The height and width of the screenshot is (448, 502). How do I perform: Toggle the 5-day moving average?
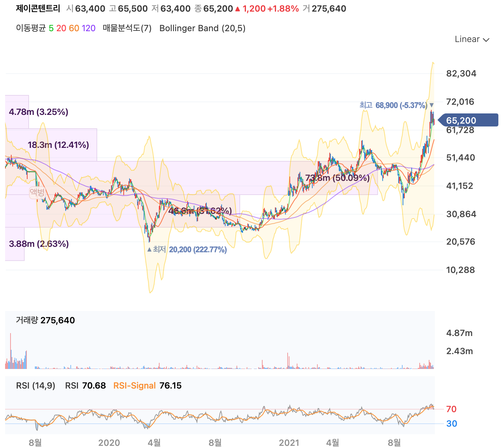tap(51, 28)
